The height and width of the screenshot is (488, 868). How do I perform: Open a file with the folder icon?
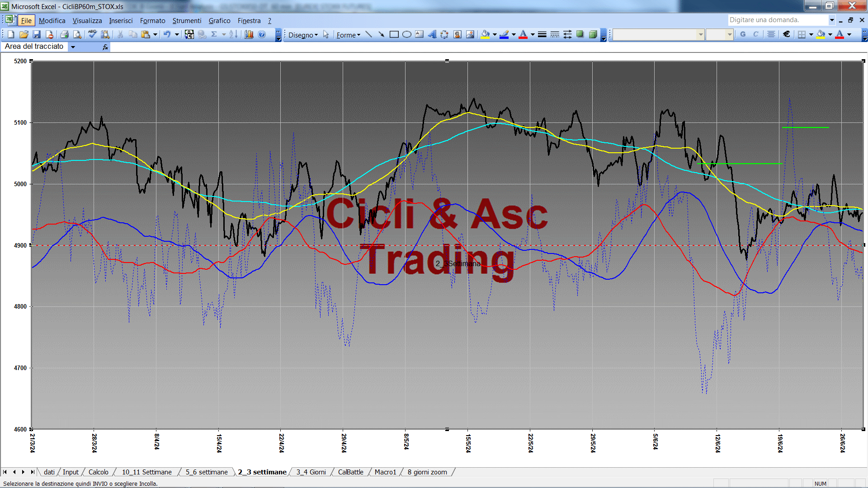[24, 34]
